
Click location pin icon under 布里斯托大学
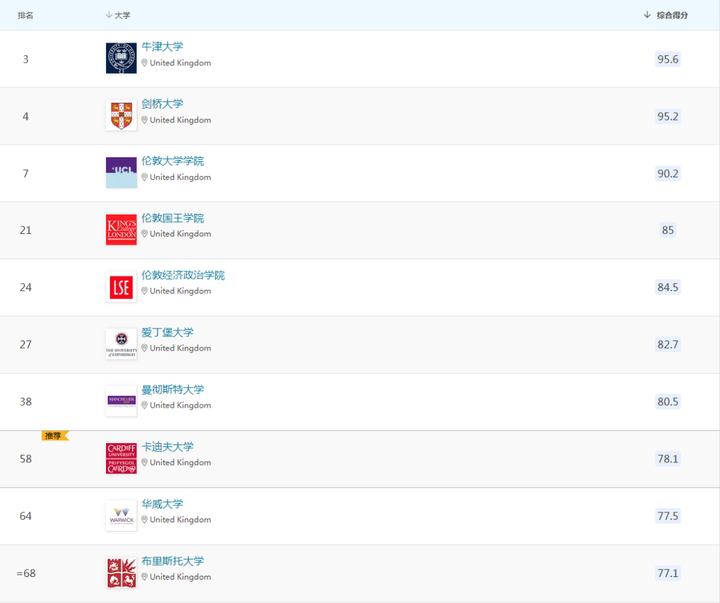(x=145, y=577)
